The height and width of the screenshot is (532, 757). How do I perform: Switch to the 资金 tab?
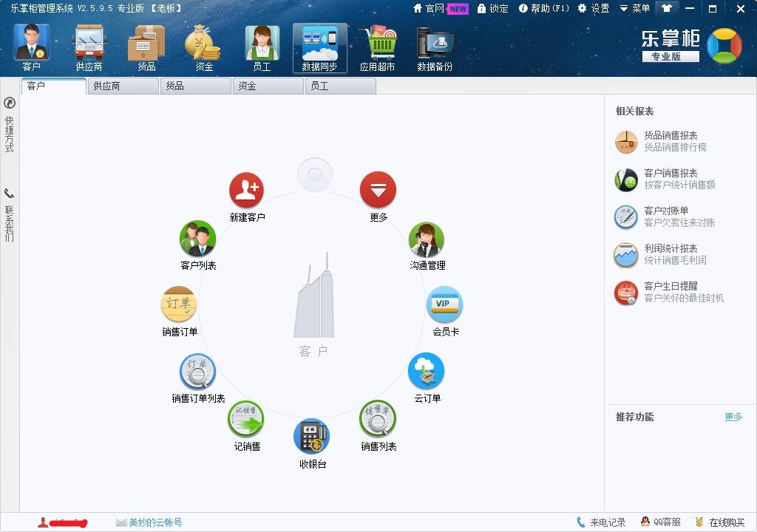pyautogui.click(x=268, y=86)
